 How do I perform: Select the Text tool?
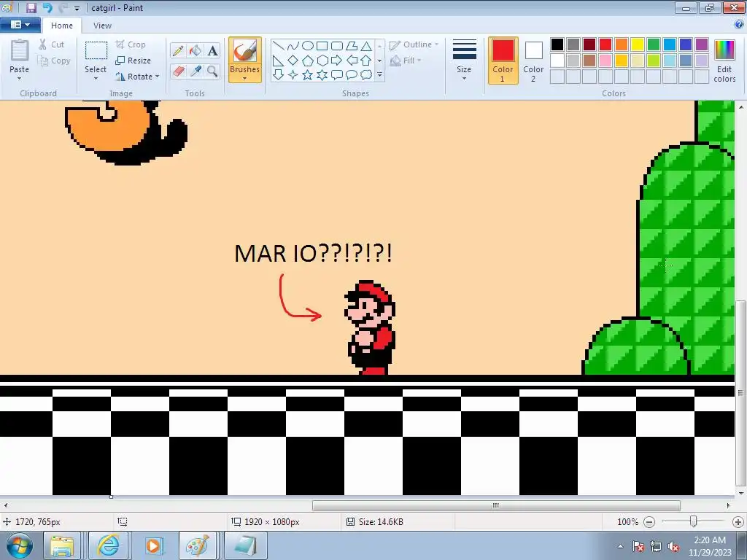(212, 50)
